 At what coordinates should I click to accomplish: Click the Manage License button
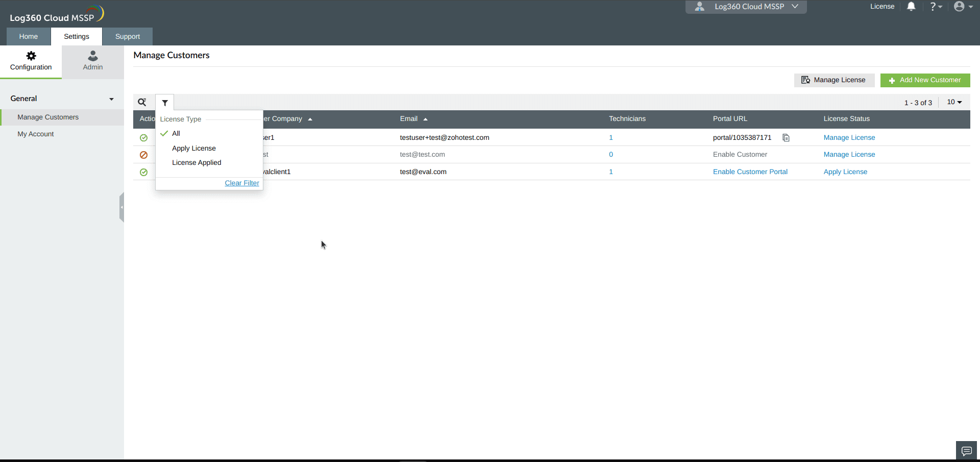pos(834,80)
